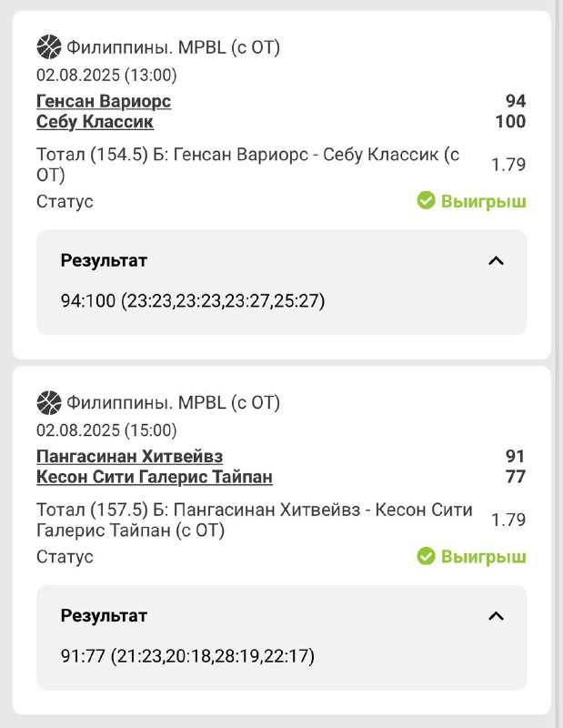Click the green checkmark icon for the Пангасинан Хитвейвз bet
This screenshot has width=563, height=728.
(x=427, y=555)
